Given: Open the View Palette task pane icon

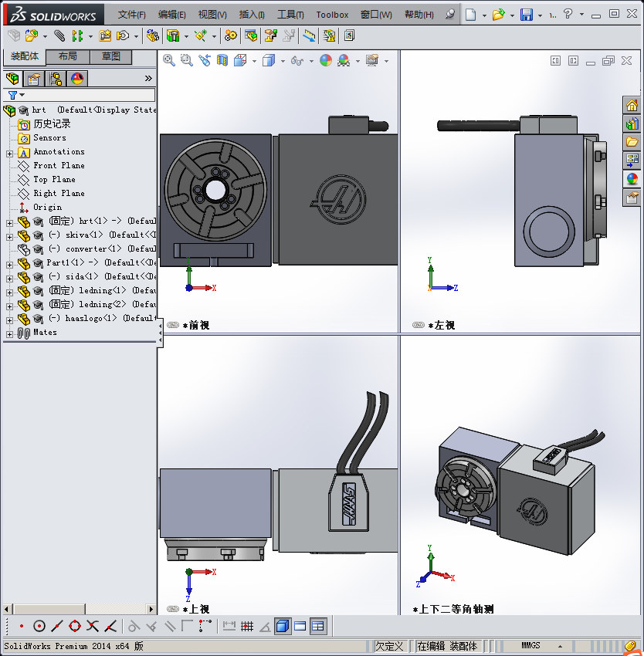Looking at the screenshot, I should [x=632, y=161].
